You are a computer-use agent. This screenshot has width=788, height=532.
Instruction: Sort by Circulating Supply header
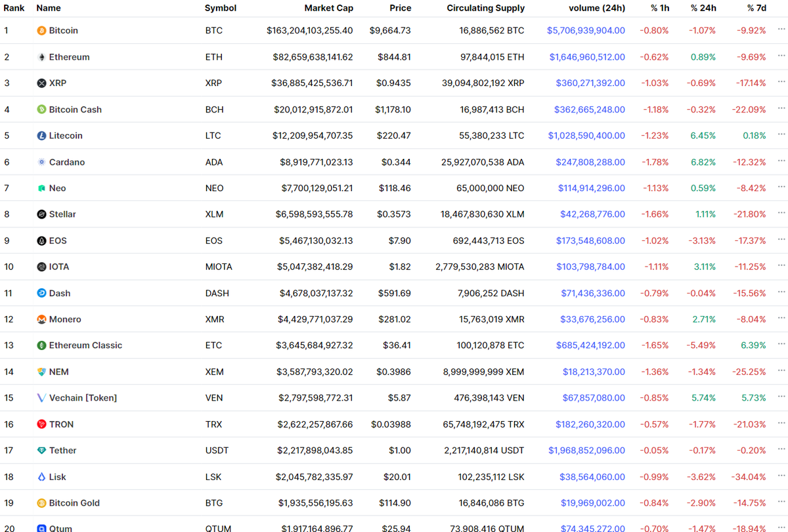click(x=486, y=8)
